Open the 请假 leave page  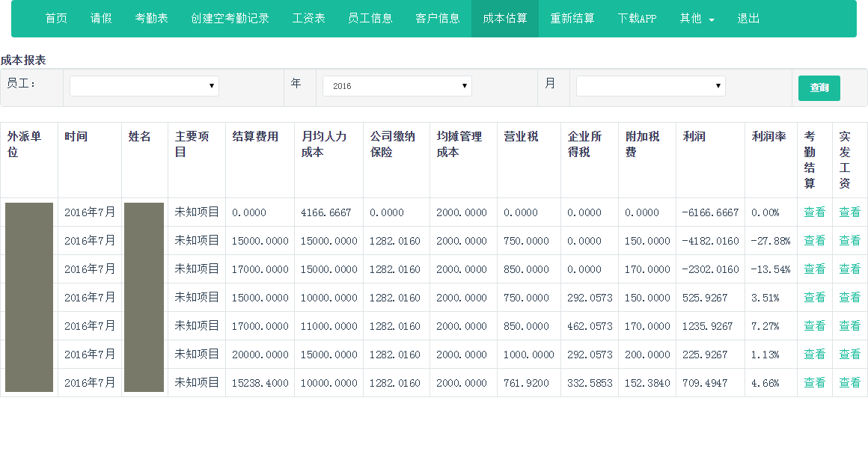101,19
